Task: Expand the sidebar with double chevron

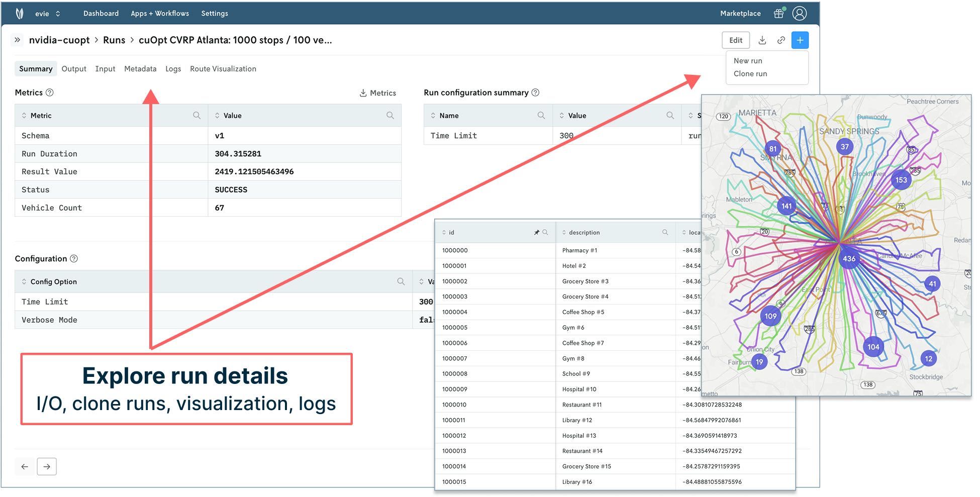Action: [17, 40]
